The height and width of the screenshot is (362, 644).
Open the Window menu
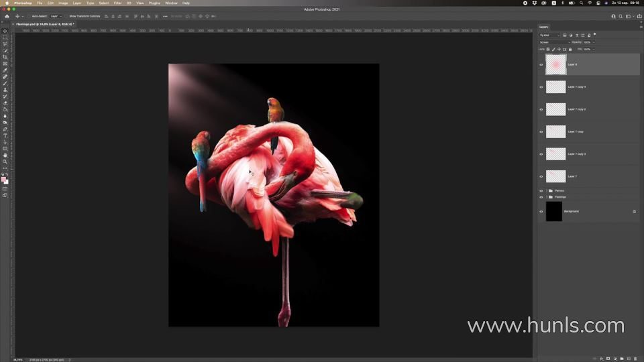pyautogui.click(x=171, y=3)
